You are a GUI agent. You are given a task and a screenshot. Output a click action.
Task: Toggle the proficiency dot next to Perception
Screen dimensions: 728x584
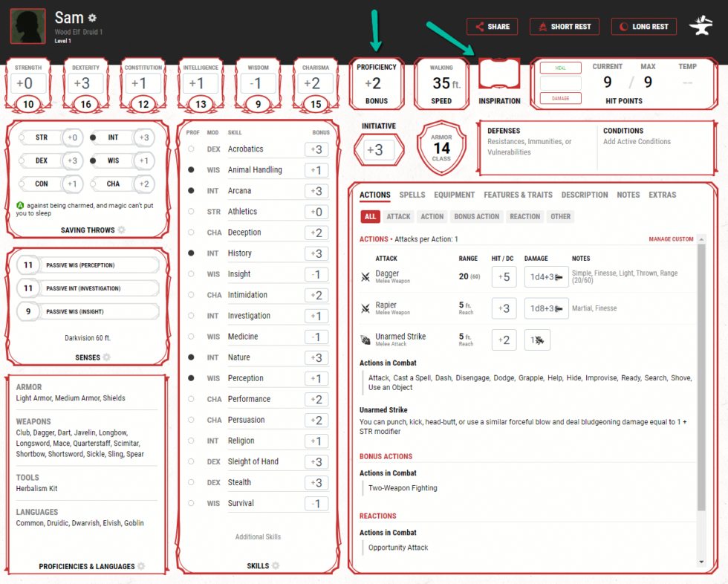(192, 378)
